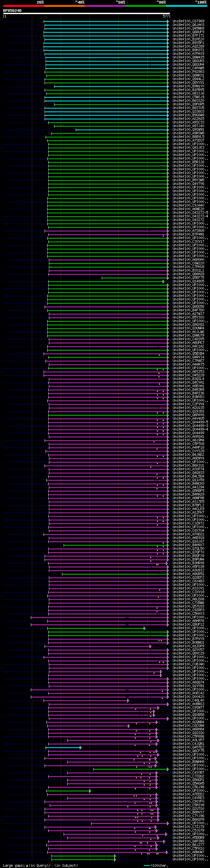Open hit UniRef100_B7FIT1
Image resolution: width=210 pixels, height=868 pixels.
point(188,36)
